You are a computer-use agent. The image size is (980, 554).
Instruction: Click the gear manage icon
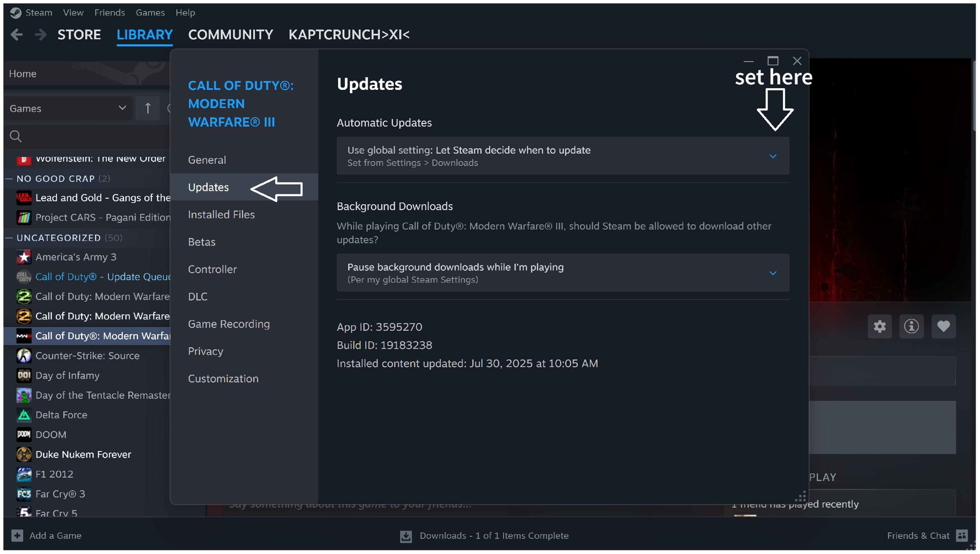[879, 326]
